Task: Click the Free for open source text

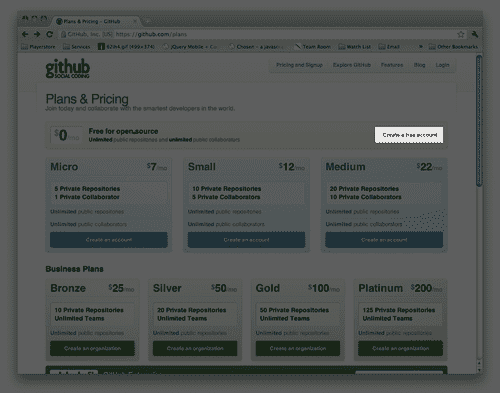Action: (123, 131)
